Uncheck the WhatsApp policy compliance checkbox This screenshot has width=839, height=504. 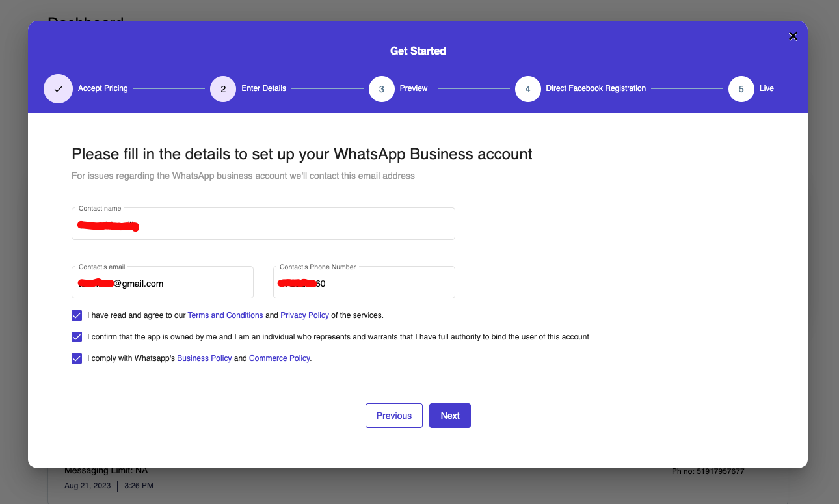77,358
